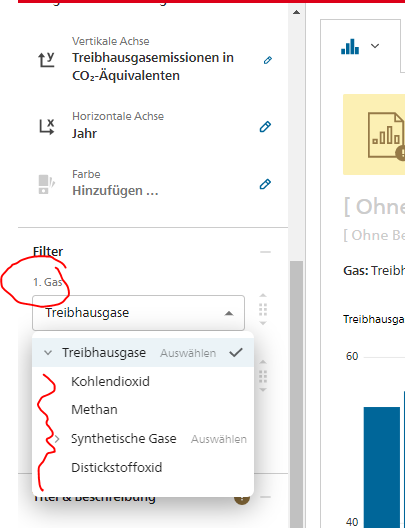Click the vertical axis y icon
Screen dimensions: 405x528
click(46, 60)
